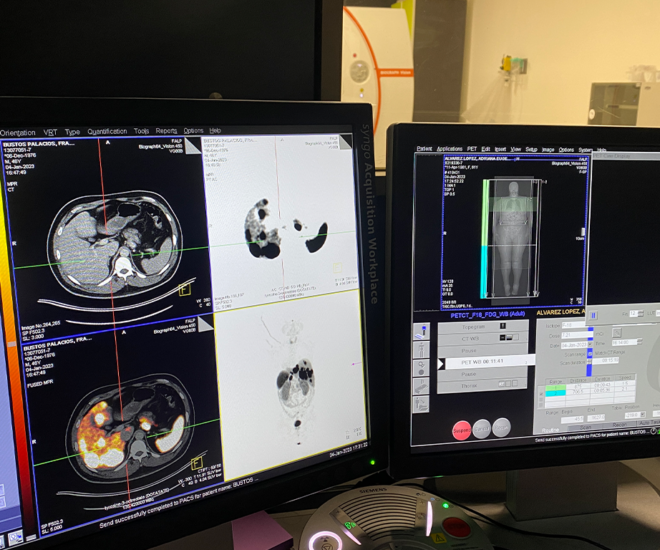Click the folded corner of CT axial viewport
The width and height of the screenshot is (660, 550).
(193, 146)
